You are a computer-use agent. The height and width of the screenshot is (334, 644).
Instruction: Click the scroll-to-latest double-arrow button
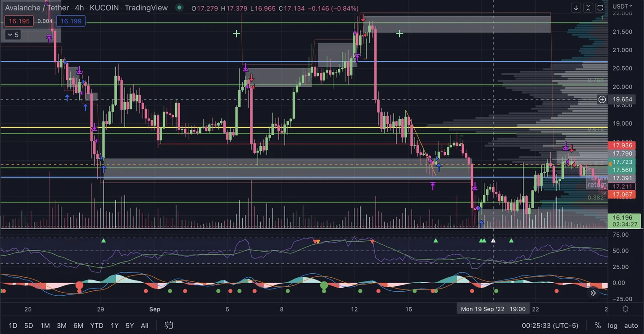point(593,293)
